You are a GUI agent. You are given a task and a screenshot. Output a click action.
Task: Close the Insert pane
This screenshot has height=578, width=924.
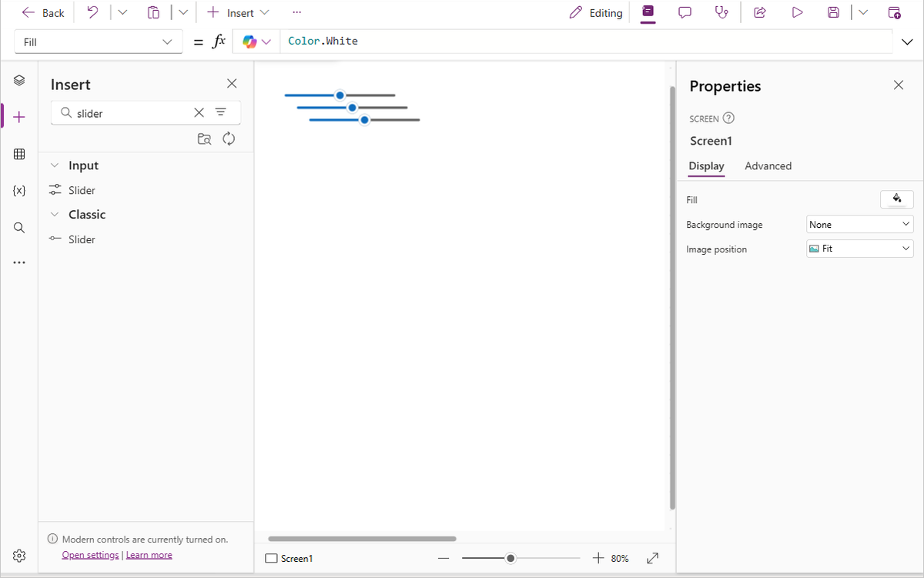[232, 83]
